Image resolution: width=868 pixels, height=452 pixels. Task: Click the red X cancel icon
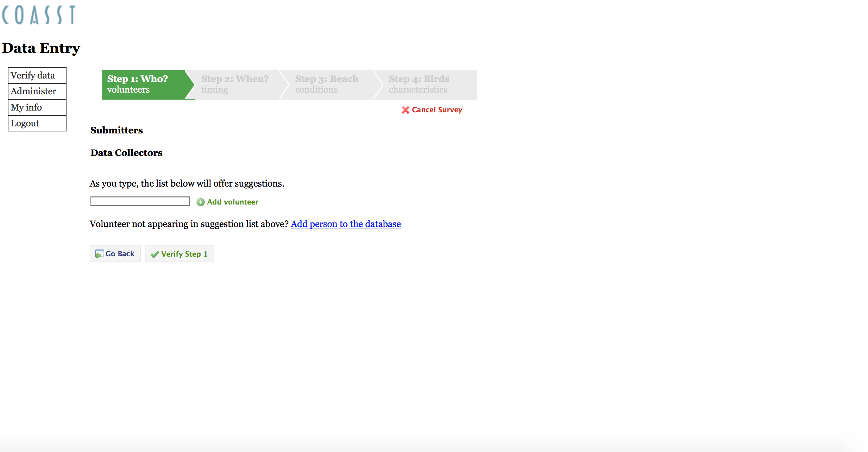point(405,110)
